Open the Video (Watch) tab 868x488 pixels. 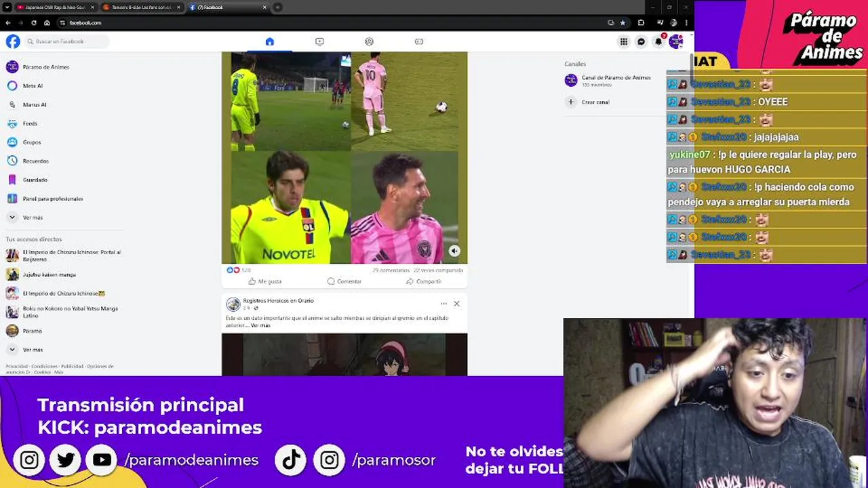click(x=319, y=41)
